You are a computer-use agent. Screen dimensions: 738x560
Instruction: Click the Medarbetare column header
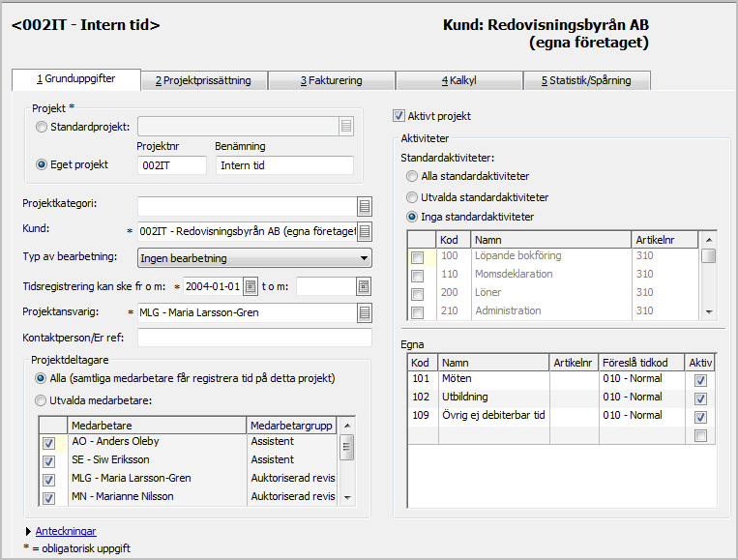tap(158, 426)
